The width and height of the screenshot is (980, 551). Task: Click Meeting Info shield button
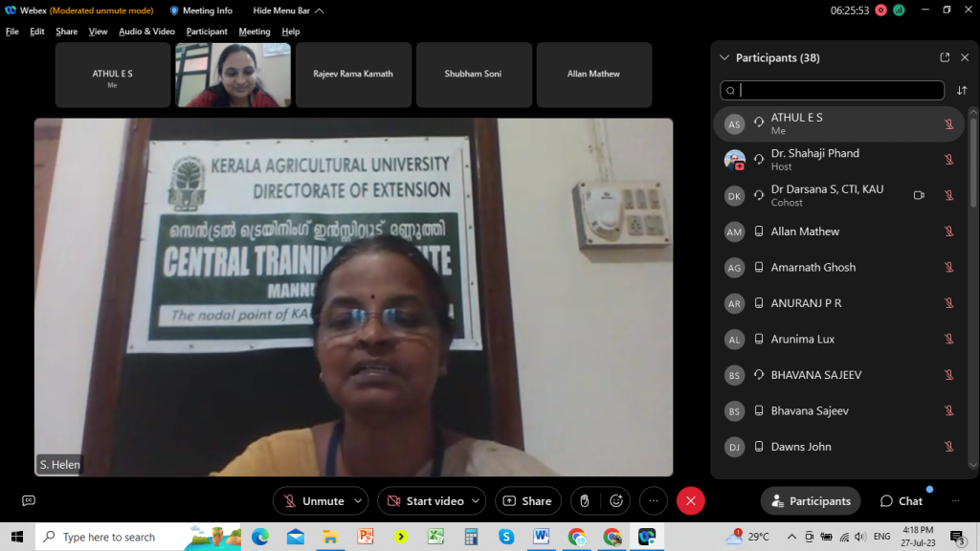pyautogui.click(x=201, y=11)
